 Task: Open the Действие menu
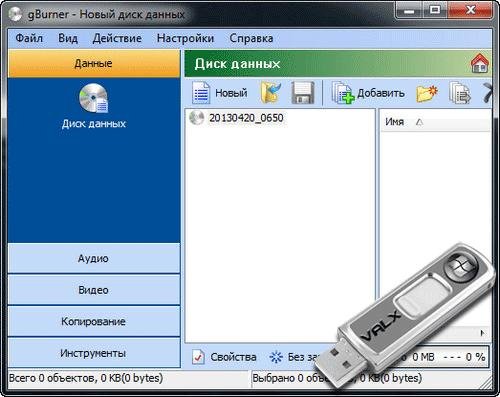coord(117,38)
